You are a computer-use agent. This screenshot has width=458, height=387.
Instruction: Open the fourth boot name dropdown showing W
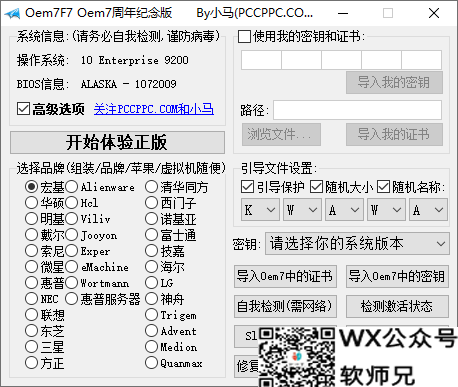pos(386,210)
